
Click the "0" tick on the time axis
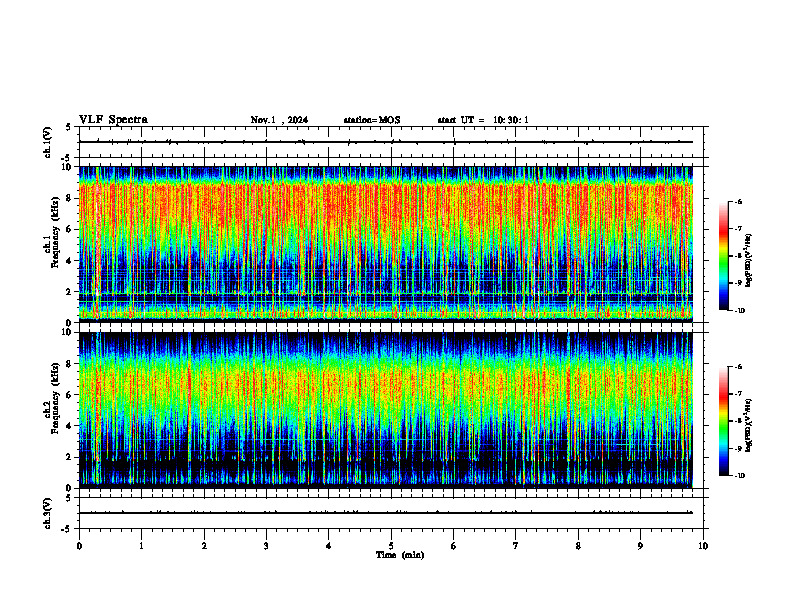[x=79, y=546]
